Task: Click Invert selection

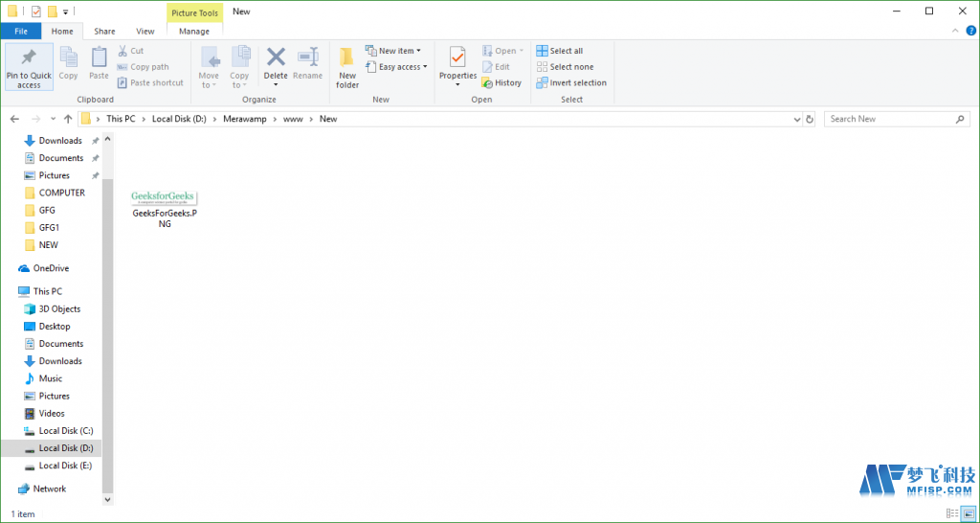Action: pyautogui.click(x=571, y=82)
